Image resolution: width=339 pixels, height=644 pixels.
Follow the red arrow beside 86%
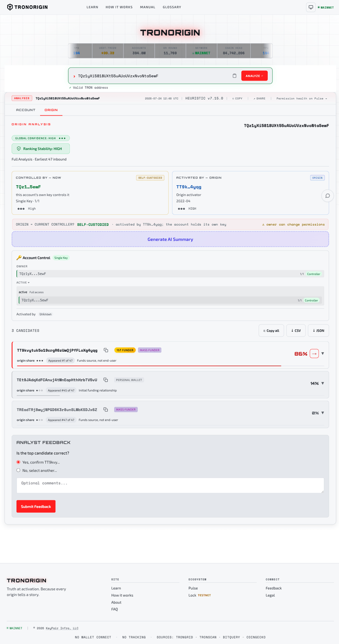314,353
